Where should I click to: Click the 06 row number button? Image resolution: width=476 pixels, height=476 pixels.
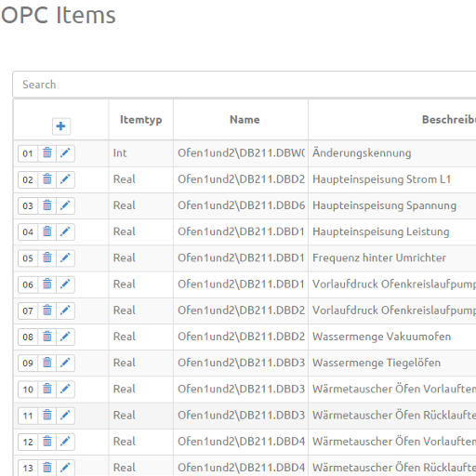point(28,284)
